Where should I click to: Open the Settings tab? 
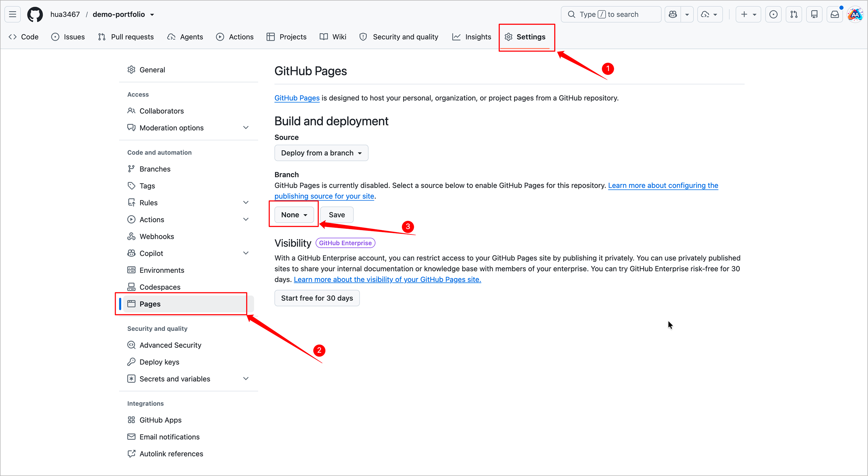click(x=525, y=37)
